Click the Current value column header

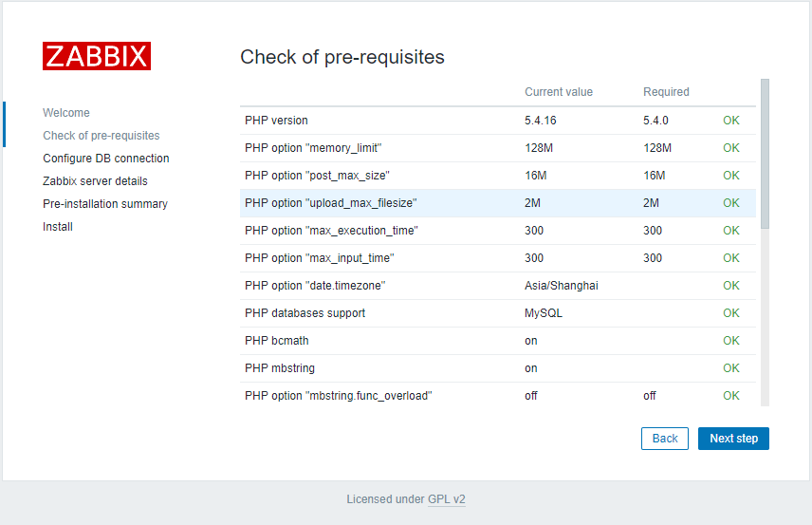click(x=559, y=92)
